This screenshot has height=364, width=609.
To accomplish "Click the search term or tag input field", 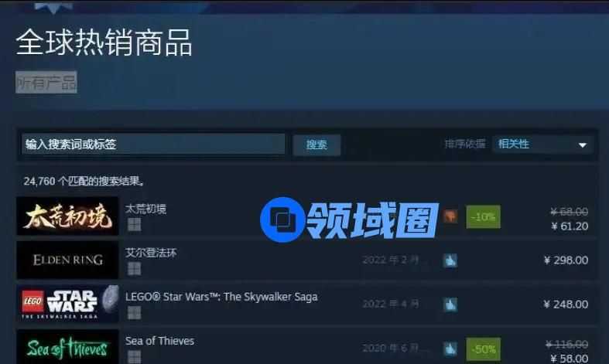I will pos(153,145).
